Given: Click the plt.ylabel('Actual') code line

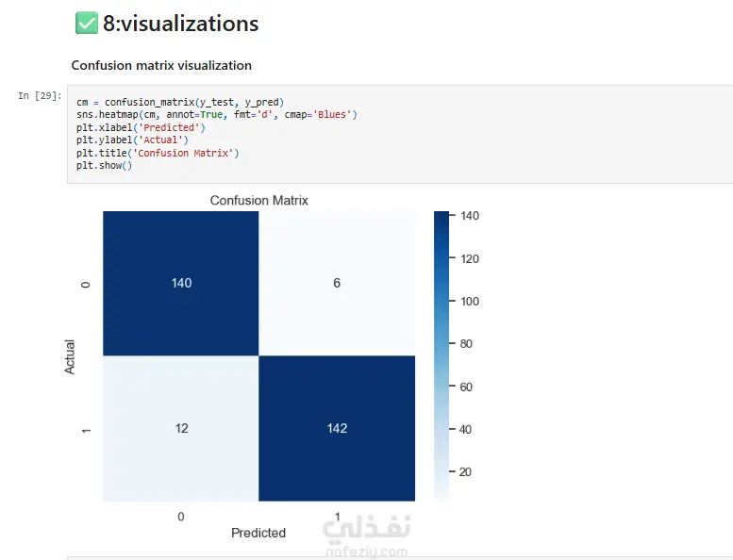Looking at the screenshot, I should 135,140.
